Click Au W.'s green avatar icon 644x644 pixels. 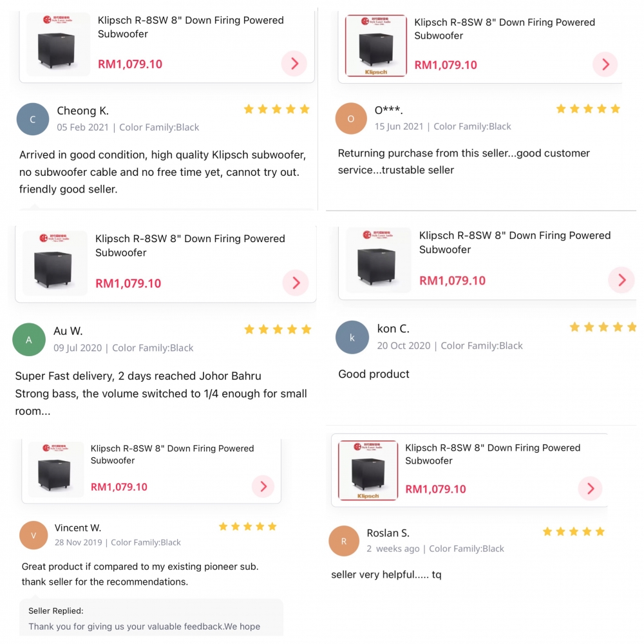coord(29,339)
